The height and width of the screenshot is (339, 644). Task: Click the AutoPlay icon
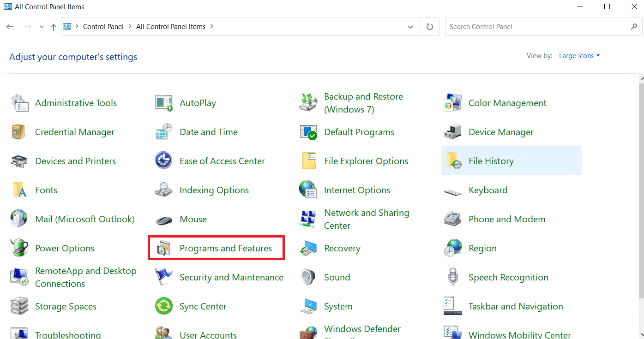[164, 103]
